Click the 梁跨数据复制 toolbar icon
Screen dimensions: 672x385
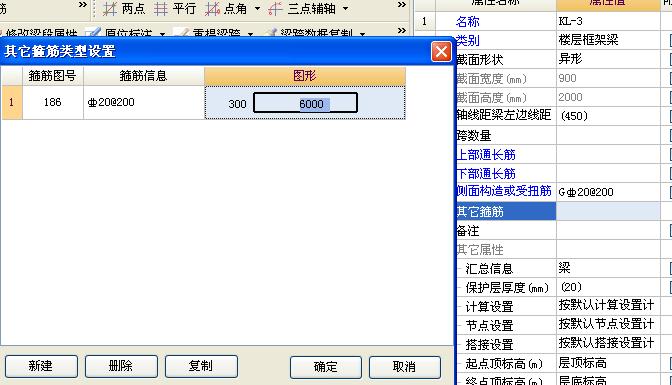[x=271, y=33]
